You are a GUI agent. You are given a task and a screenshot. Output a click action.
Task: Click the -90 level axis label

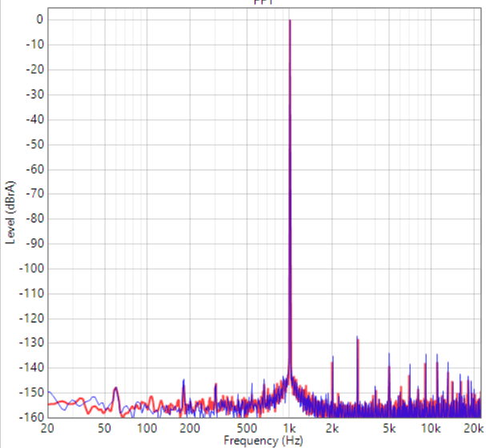[35, 244]
